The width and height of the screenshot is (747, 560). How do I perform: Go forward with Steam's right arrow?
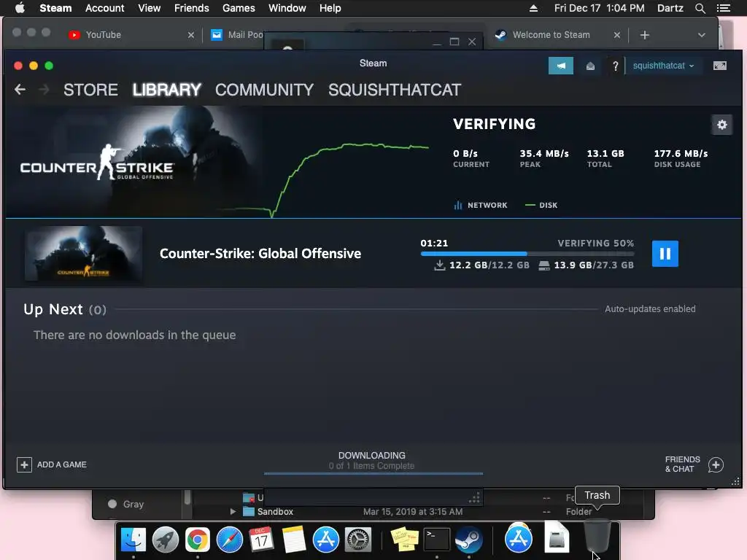44,89
